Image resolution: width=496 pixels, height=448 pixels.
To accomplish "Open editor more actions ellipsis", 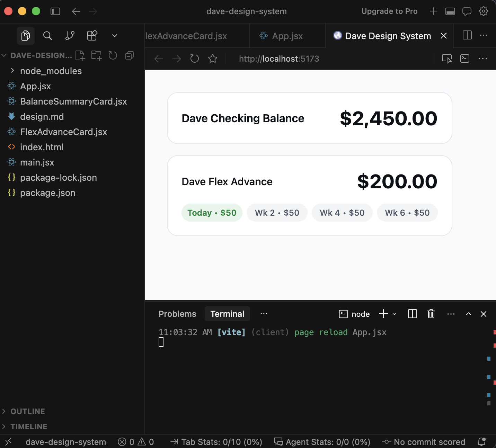I will point(484,35).
